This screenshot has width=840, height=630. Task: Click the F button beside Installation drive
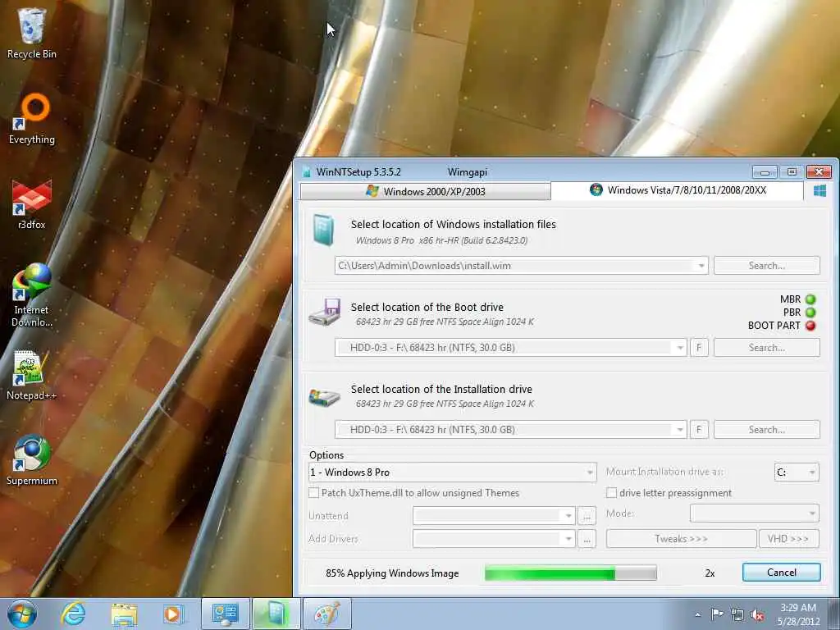coord(699,430)
